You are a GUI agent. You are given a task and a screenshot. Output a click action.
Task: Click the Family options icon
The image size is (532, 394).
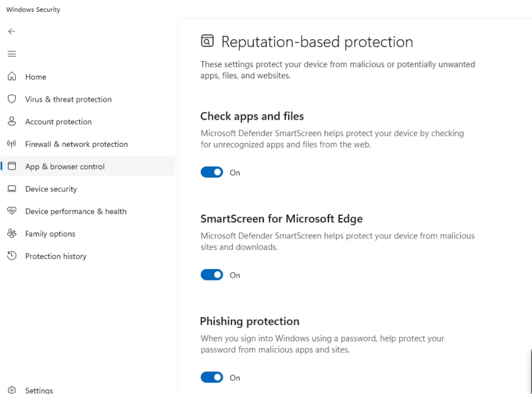click(11, 234)
